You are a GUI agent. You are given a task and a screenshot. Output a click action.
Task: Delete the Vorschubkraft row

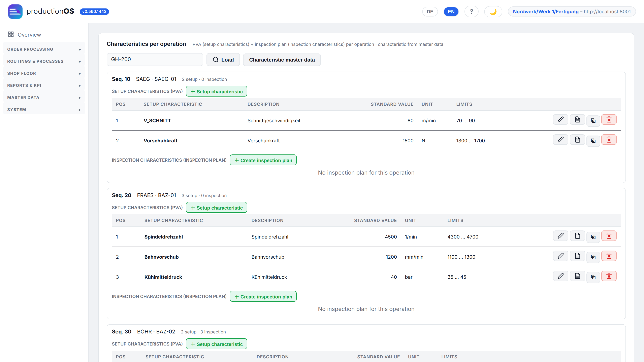click(609, 140)
